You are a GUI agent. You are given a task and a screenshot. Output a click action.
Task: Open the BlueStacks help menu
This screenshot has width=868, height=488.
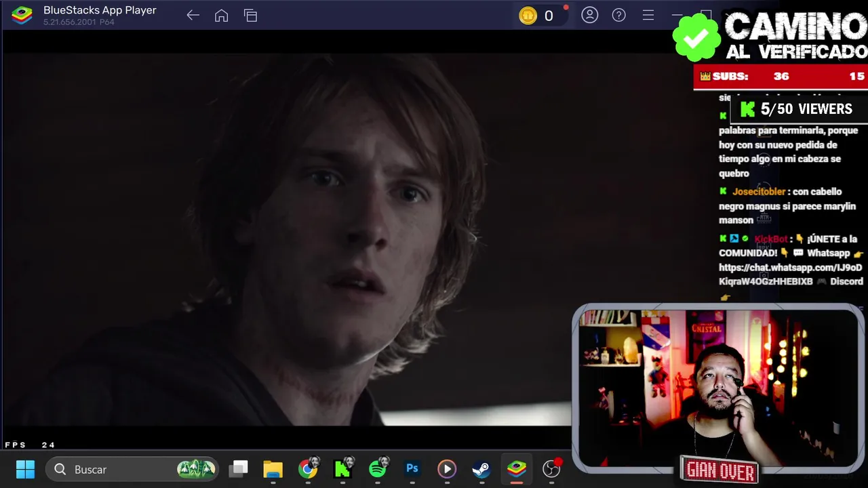coord(618,15)
